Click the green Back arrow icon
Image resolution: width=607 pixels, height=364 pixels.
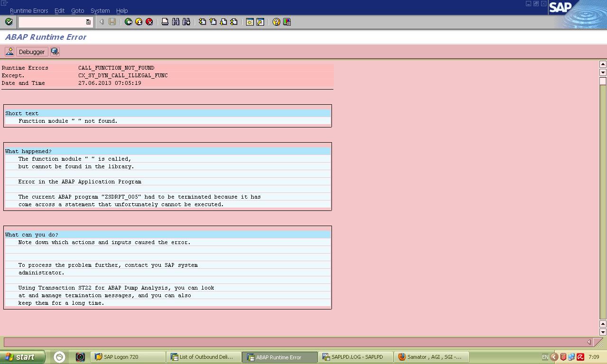click(x=128, y=22)
